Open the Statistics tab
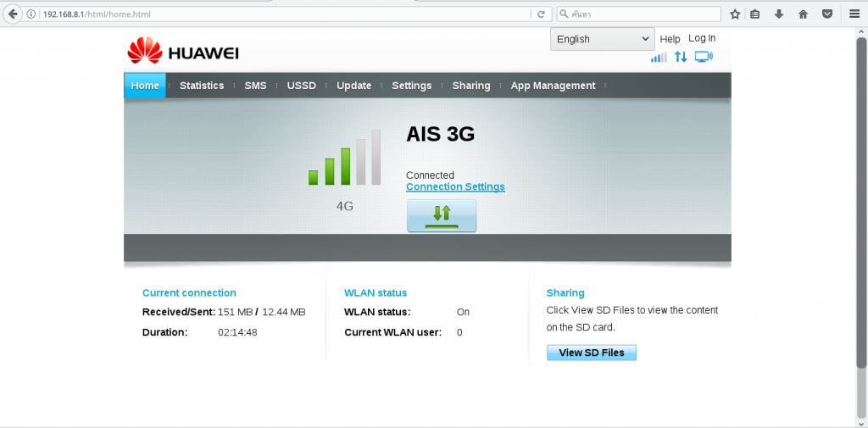The height and width of the screenshot is (428, 868). 202,86
